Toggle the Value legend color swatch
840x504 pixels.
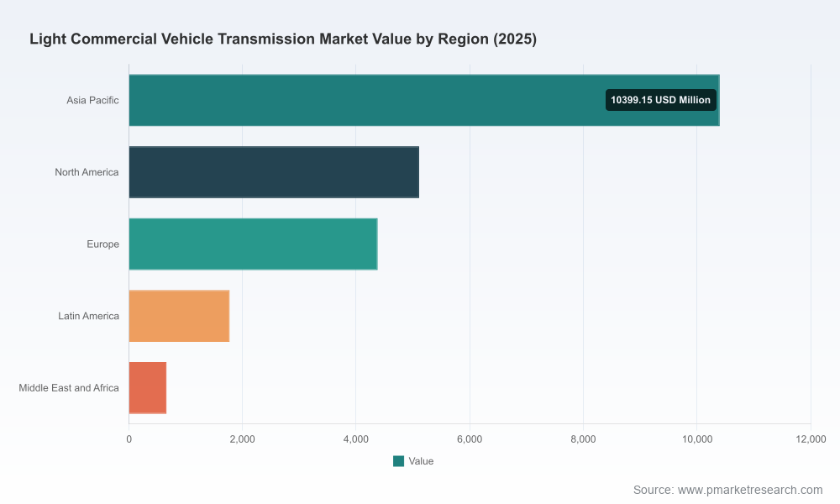coord(398,461)
